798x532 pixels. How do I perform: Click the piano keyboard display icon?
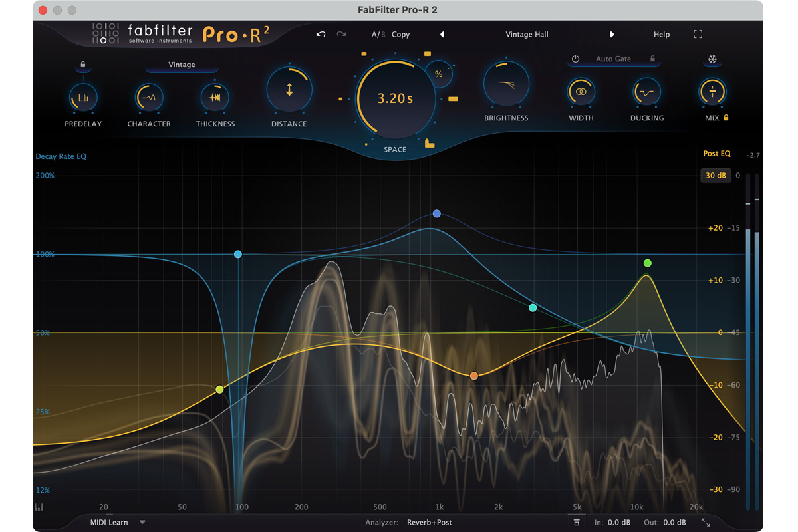38,507
